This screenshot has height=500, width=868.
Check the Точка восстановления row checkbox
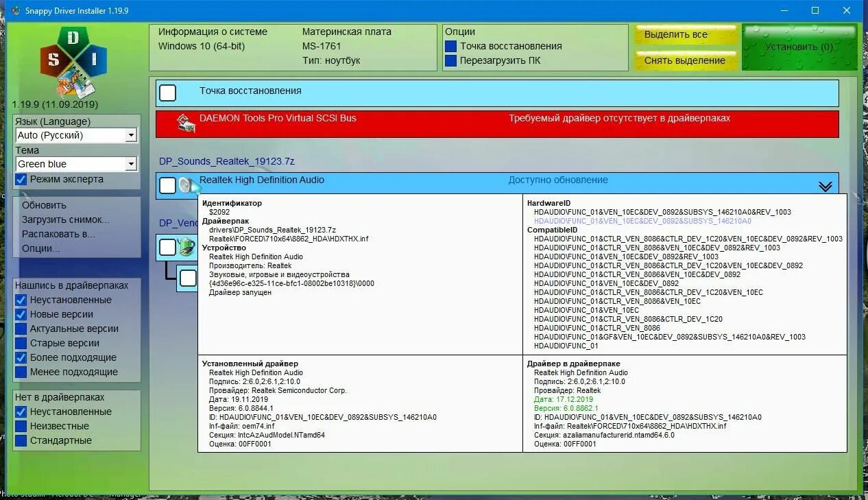(x=167, y=93)
